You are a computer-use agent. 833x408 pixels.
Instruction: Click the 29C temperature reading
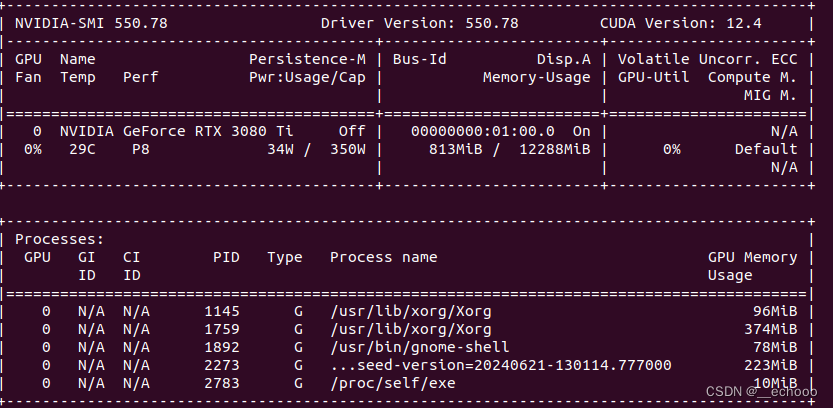[x=82, y=149]
